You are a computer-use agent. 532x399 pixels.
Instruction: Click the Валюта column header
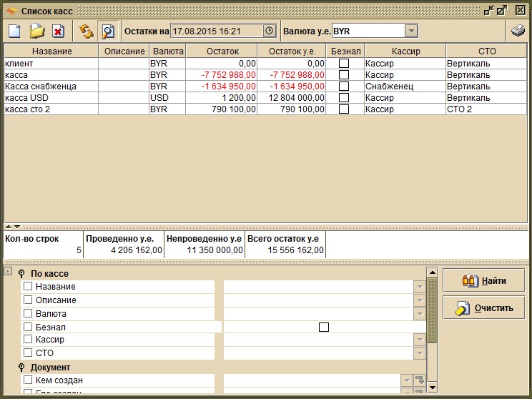(x=167, y=51)
